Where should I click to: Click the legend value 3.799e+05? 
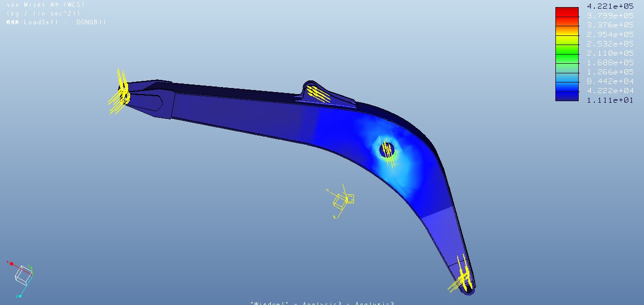click(x=610, y=16)
